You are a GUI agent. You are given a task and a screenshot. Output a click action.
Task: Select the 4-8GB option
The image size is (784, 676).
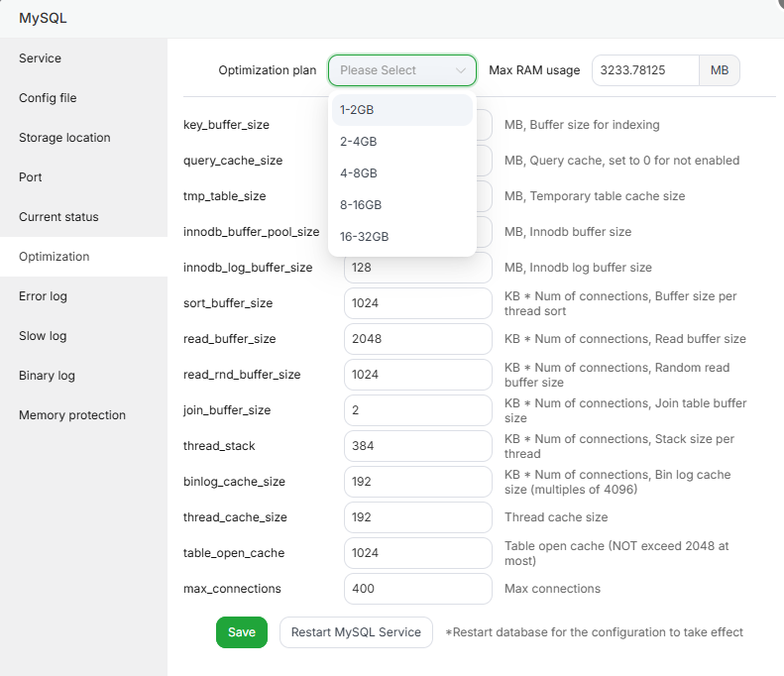point(402,173)
